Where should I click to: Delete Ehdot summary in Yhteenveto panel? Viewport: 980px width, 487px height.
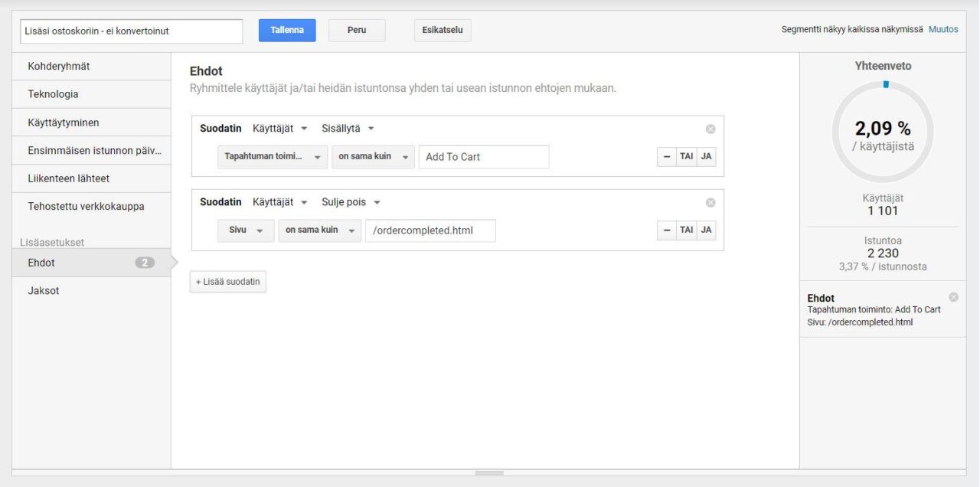(x=953, y=297)
